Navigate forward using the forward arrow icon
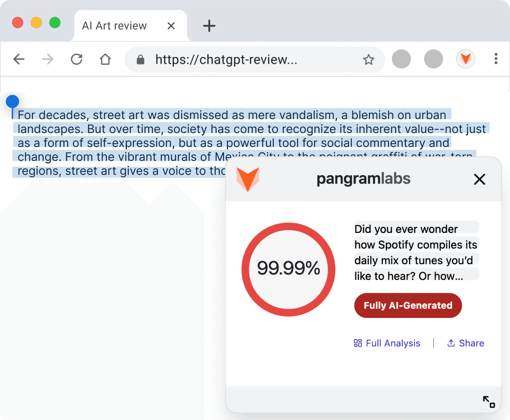The width and height of the screenshot is (510, 420). [48, 59]
